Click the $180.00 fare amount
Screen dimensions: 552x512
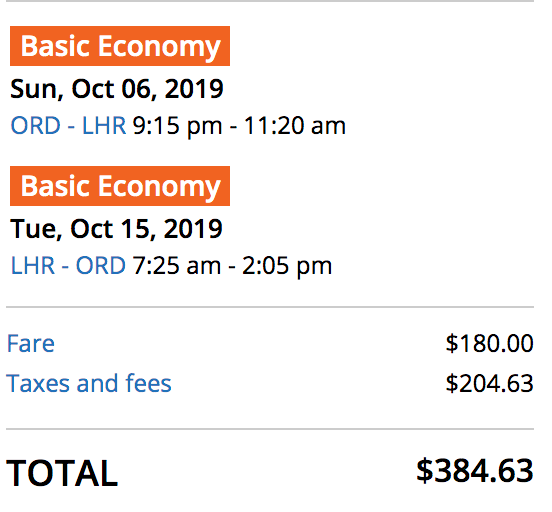489,343
